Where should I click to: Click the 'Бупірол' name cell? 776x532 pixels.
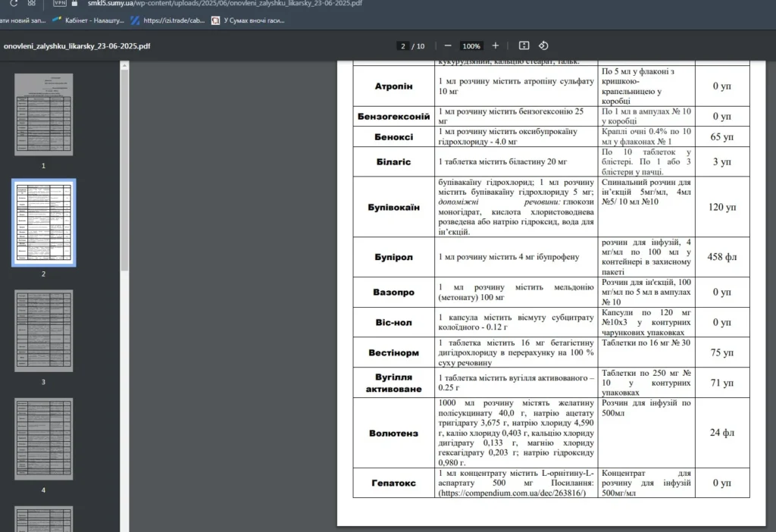[393, 257]
